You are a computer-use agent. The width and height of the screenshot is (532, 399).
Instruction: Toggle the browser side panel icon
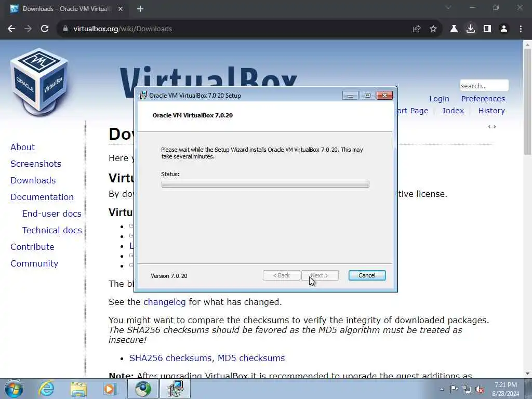(x=487, y=29)
